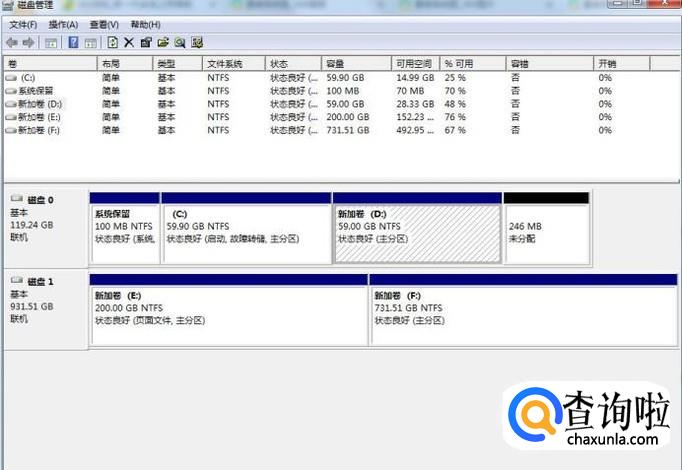
Task: Click drive icon of (C:) row
Action: point(11,78)
